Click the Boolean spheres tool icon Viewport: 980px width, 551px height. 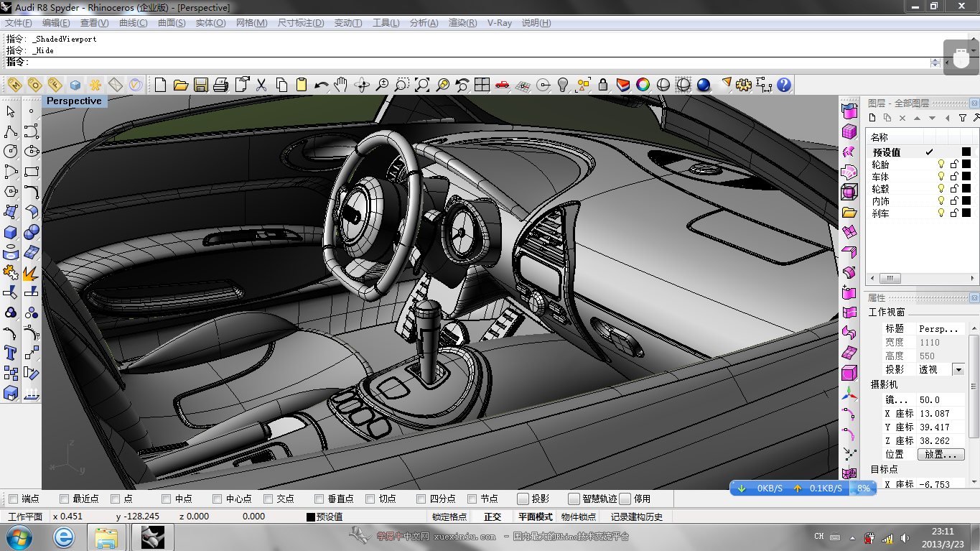click(x=31, y=232)
